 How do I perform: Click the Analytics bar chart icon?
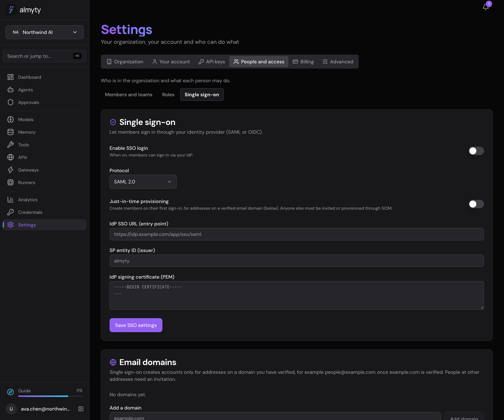click(x=10, y=200)
